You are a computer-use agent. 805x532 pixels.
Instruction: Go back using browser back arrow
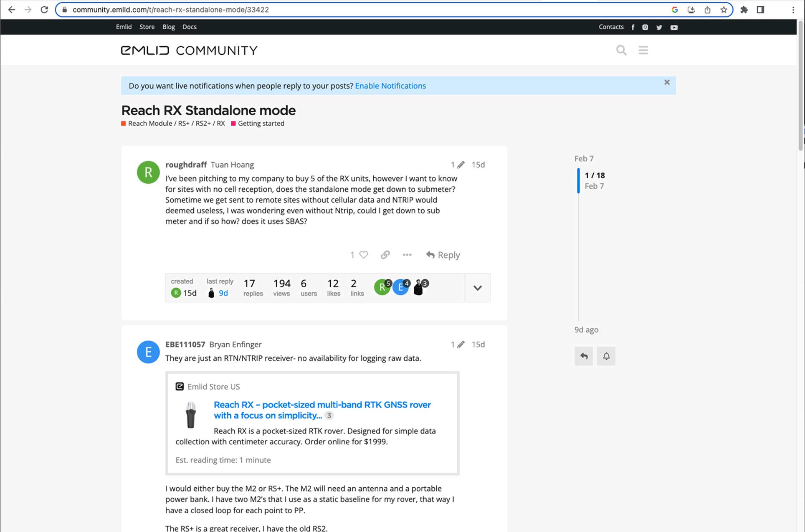point(11,10)
